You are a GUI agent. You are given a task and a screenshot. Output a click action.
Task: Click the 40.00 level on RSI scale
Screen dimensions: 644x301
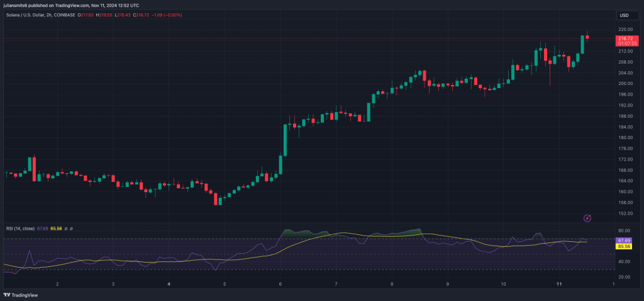[x=625, y=261]
